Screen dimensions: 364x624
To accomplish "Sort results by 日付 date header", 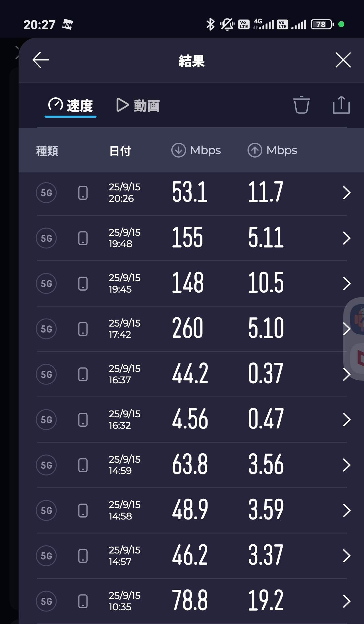I will (x=120, y=151).
